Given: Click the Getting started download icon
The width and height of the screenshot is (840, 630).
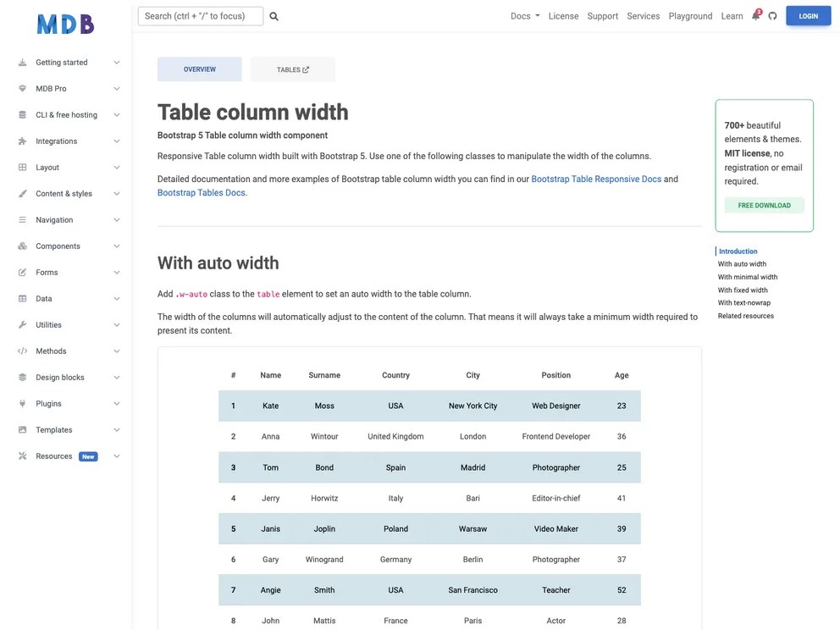Looking at the screenshot, I should 20,61.
